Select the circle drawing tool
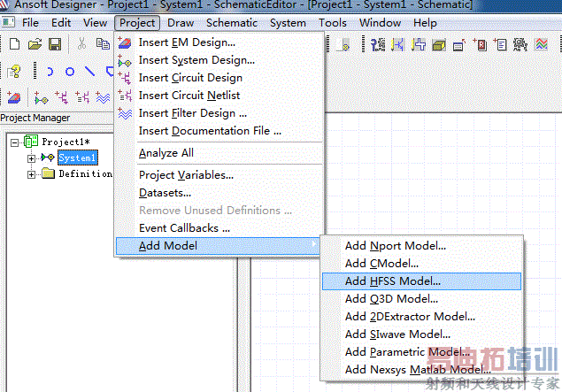Image resolution: width=562 pixels, height=392 pixels. (x=70, y=72)
